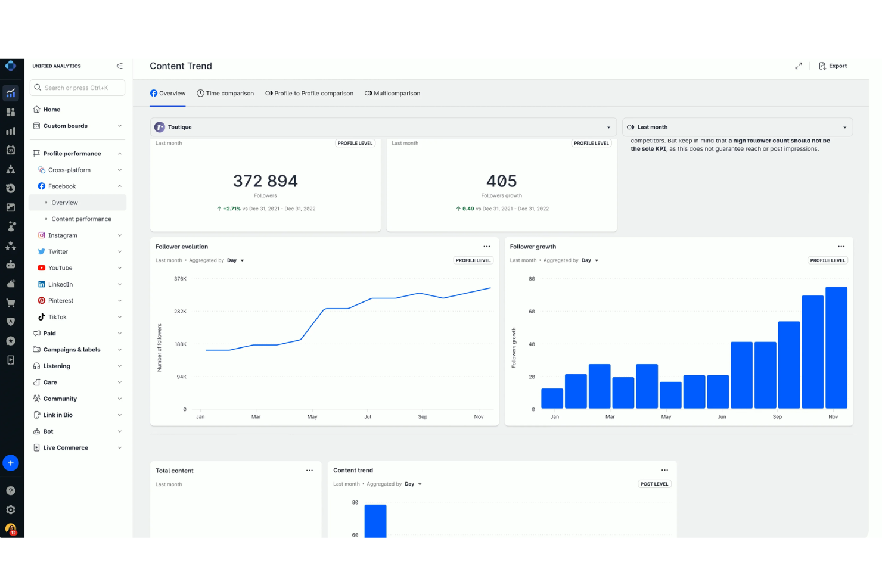The width and height of the screenshot is (882, 588).
Task: Click the Export button
Action: (833, 66)
